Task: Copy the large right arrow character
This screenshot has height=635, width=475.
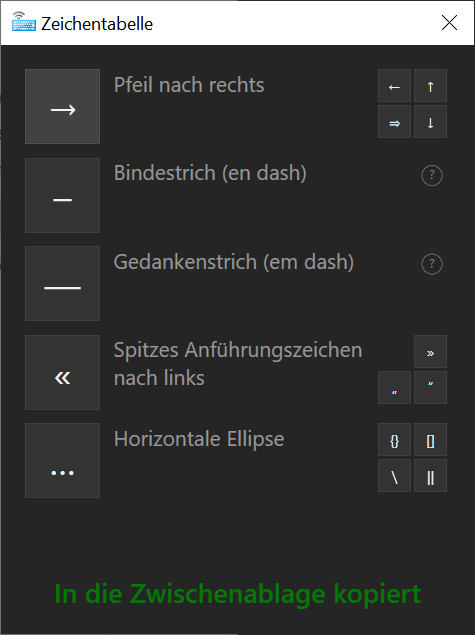Action: click(x=62, y=106)
